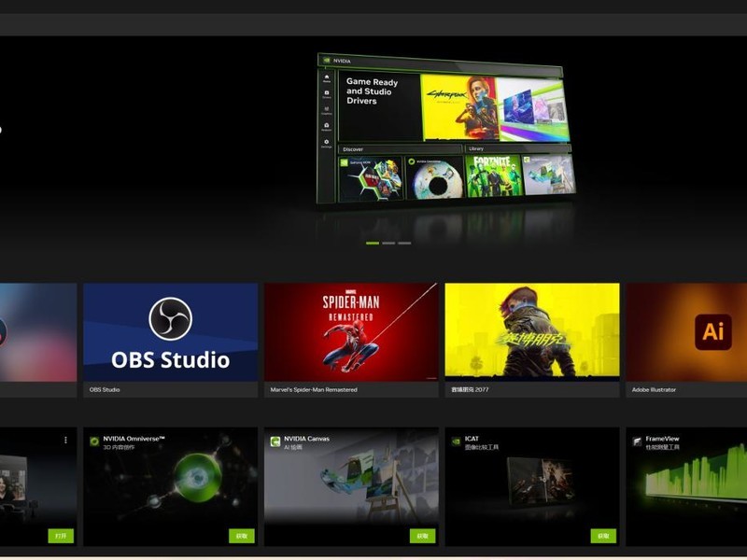This screenshot has width=747, height=560.
Task: Click the NVIDIA Canvas app icon
Action: coord(275,441)
